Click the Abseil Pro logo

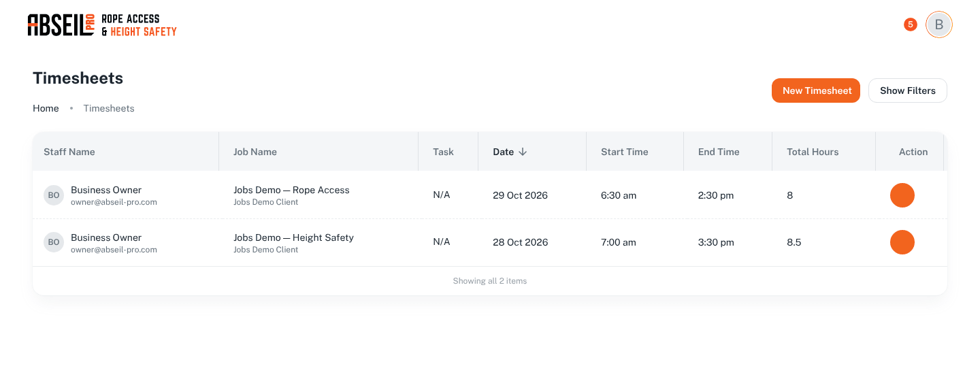[x=102, y=25]
